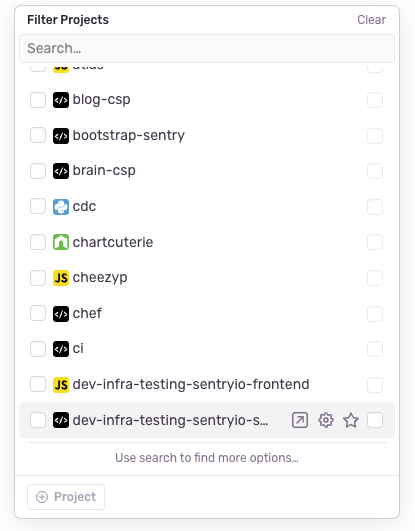Open settings gear for dev-infra-testing-sentryio-s…
415x531 pixels.
coord(326,420)
